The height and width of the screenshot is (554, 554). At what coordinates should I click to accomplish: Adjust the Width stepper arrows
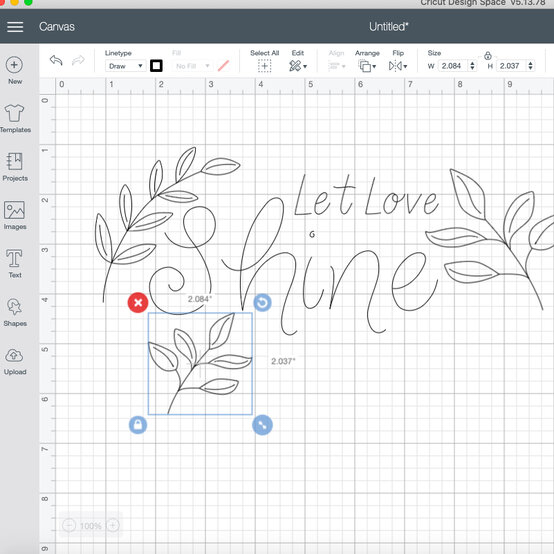pos(472,66)
